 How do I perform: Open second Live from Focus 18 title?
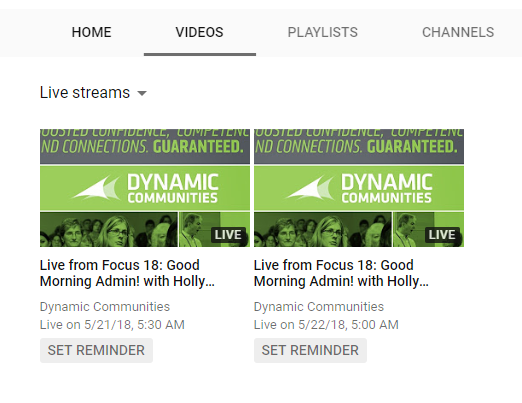341,273
